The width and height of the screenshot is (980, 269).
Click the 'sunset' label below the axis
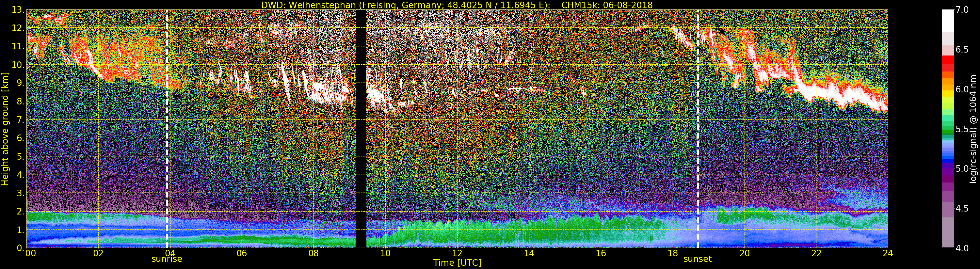(697, 259)
